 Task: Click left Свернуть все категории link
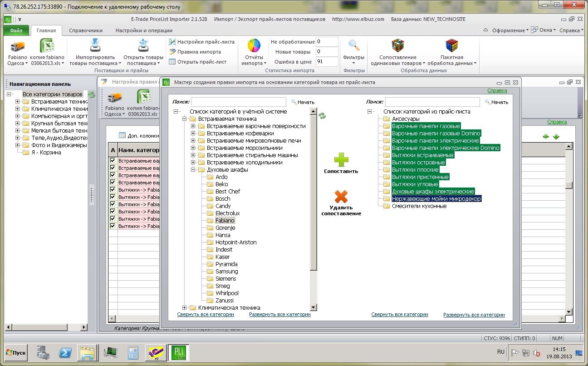click(206, 314)
